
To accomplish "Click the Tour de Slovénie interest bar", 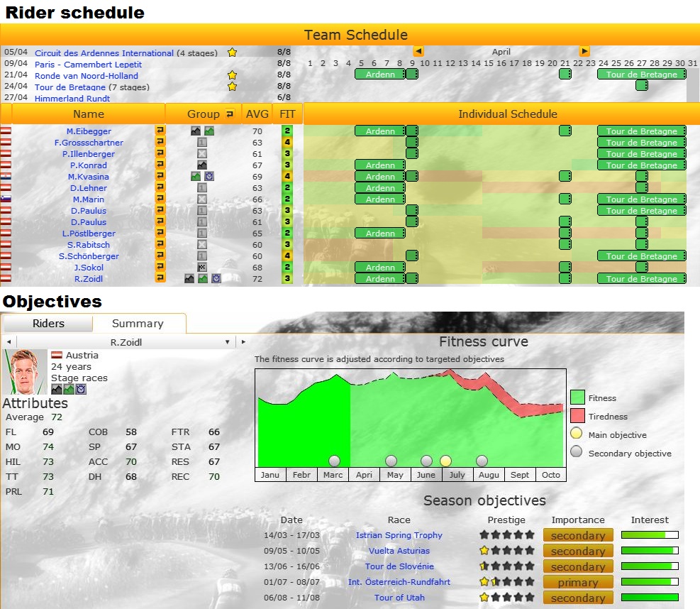I will coord(649,567).
